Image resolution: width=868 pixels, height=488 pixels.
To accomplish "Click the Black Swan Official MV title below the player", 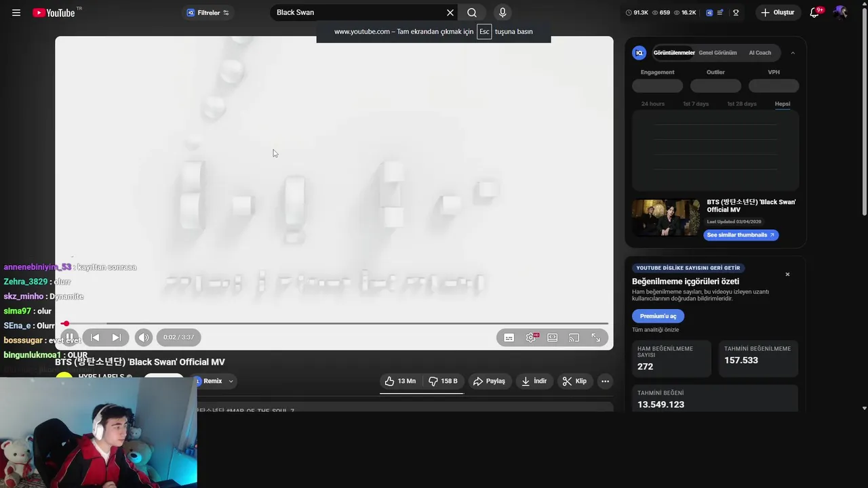I will 140,362.
